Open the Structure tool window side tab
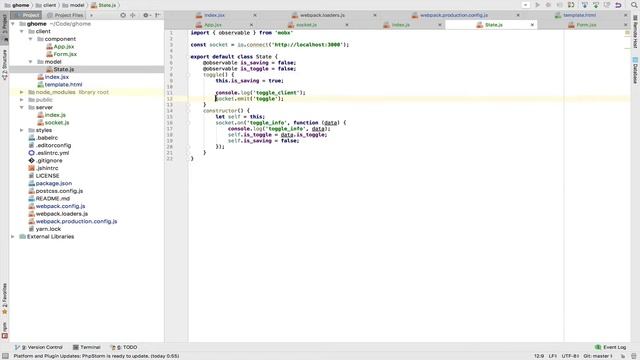The width and height of the screenshot is (640, 360). point(4,64)
